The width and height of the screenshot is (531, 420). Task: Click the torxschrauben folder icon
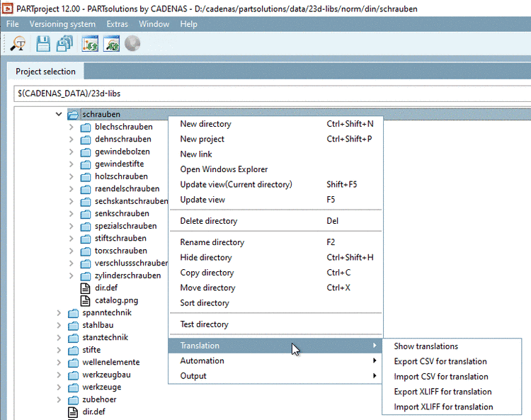tap(86, 251)
